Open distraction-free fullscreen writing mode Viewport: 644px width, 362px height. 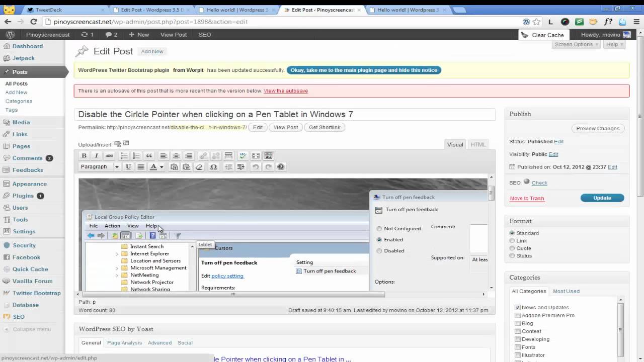[x=256, y=156]
